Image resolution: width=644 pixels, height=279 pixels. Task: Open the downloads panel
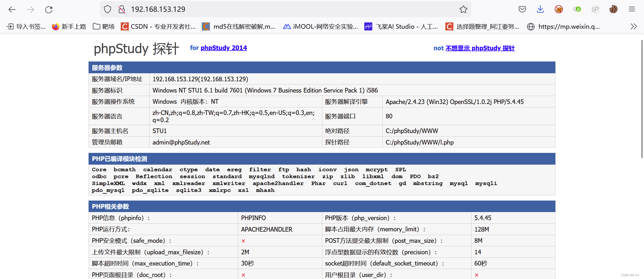tap(540, 9)
